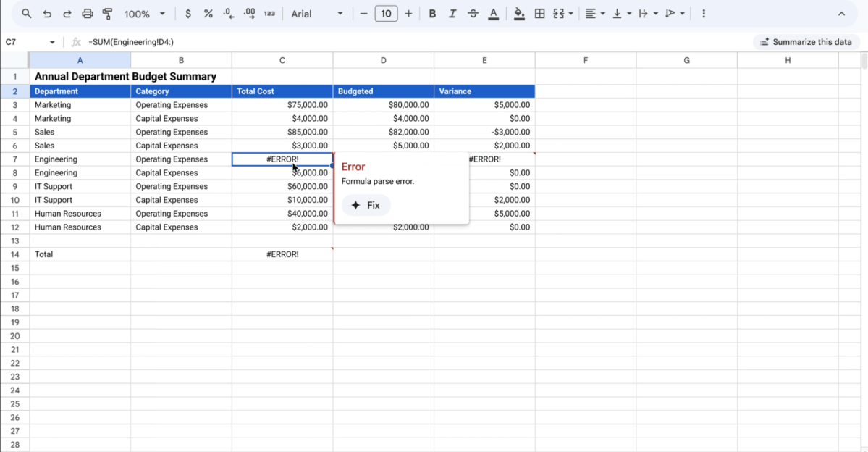The height and width of the screenshot is (452, 868).
Task: Decrease decimal places
Action: (229, 13)
